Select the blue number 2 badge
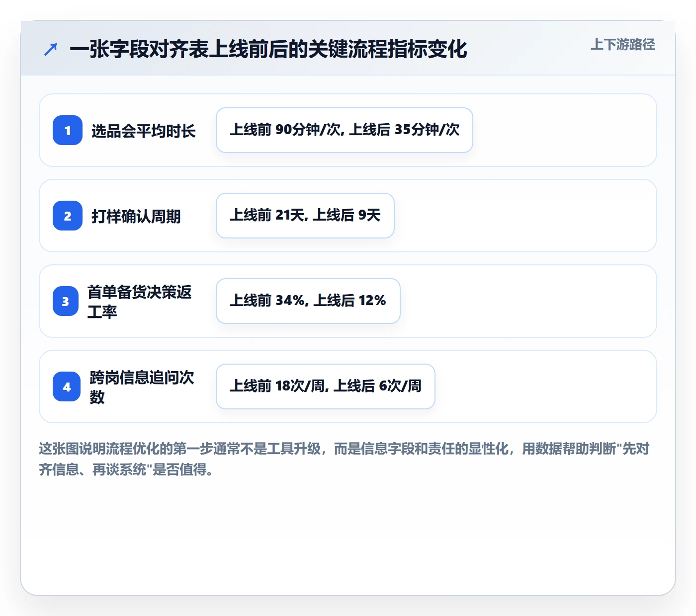Viewport: 696px width, 616px height. pos(68,216)
